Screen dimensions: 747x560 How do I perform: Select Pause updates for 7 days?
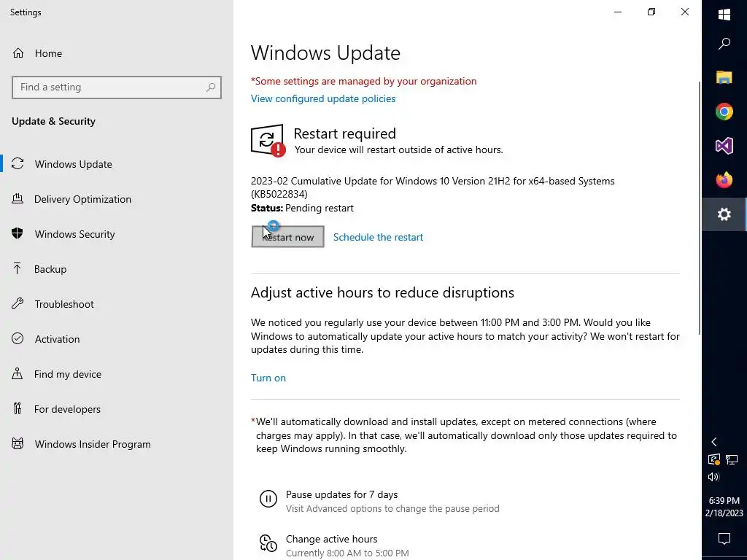[x=341, y=494]
